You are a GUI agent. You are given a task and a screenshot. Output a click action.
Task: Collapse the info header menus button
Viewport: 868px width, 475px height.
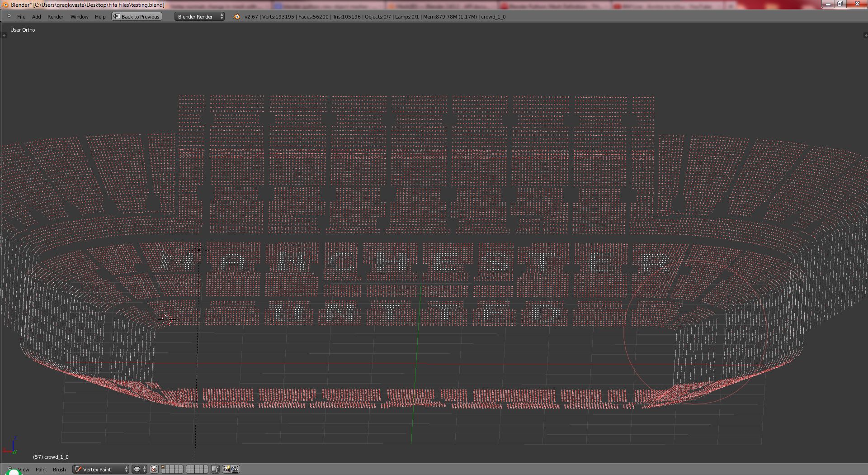point(9,16)
